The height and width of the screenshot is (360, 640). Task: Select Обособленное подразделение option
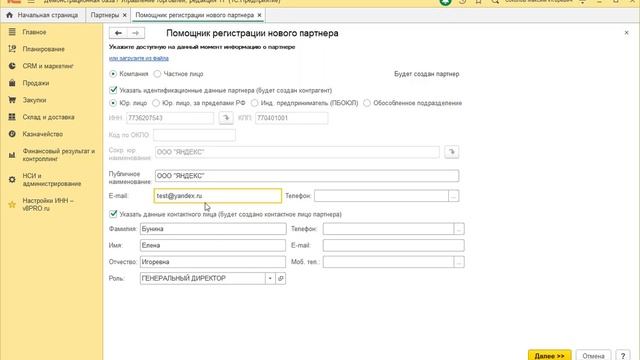(367, 103)
